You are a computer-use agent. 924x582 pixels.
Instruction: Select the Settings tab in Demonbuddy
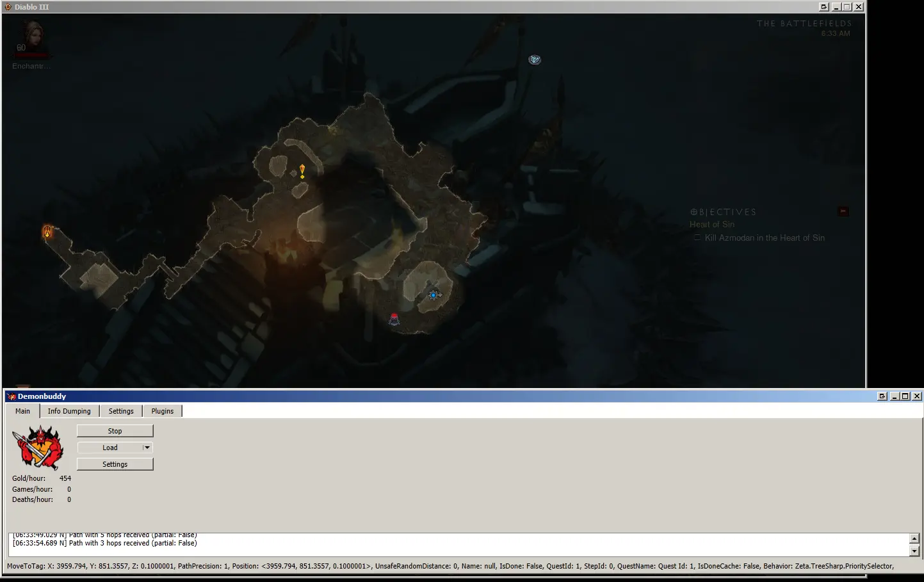tap(121, 411)
